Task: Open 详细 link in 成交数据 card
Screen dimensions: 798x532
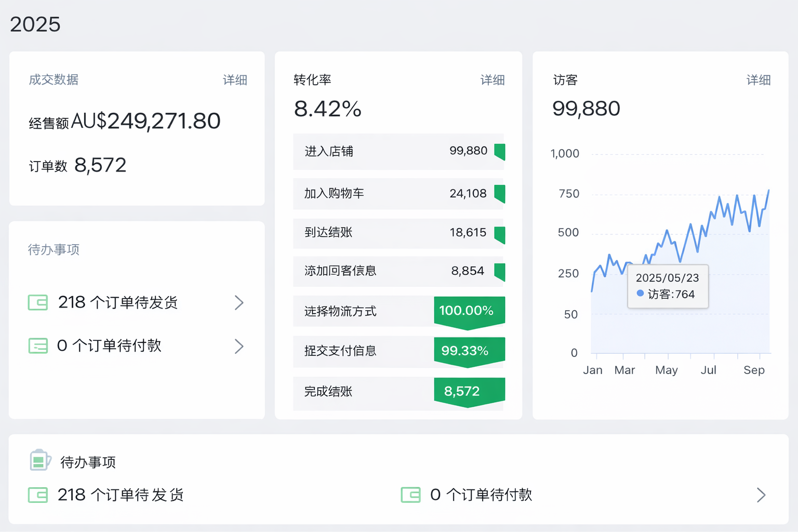Action: point(235,80)
